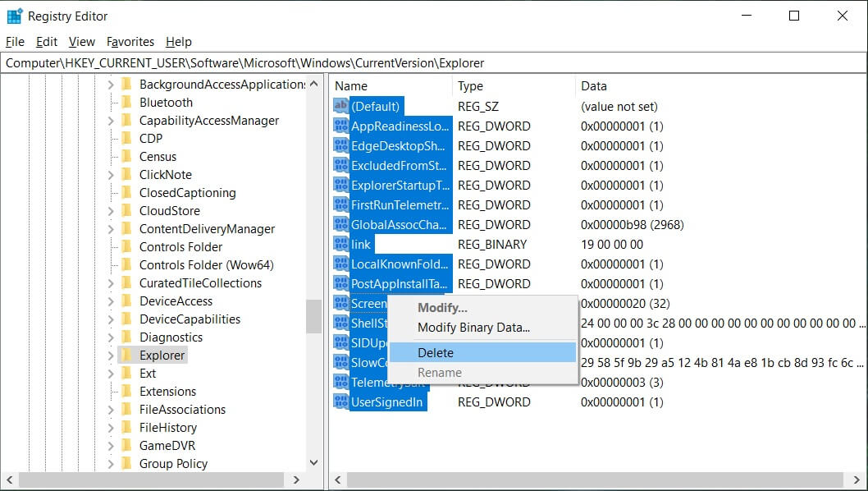Click the DWORD icon next to UserSignedIn
868x491 pixels.
[341, 402]
